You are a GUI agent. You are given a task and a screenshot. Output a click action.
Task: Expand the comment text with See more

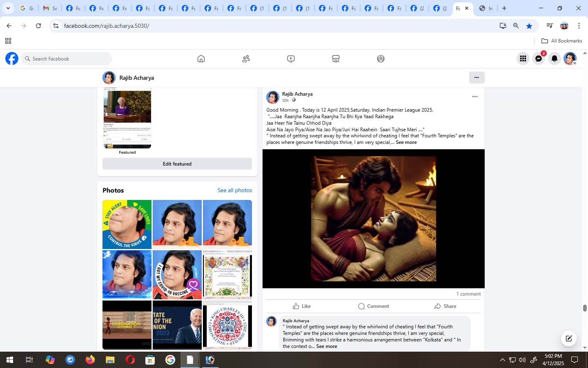[x=327, y=346]
